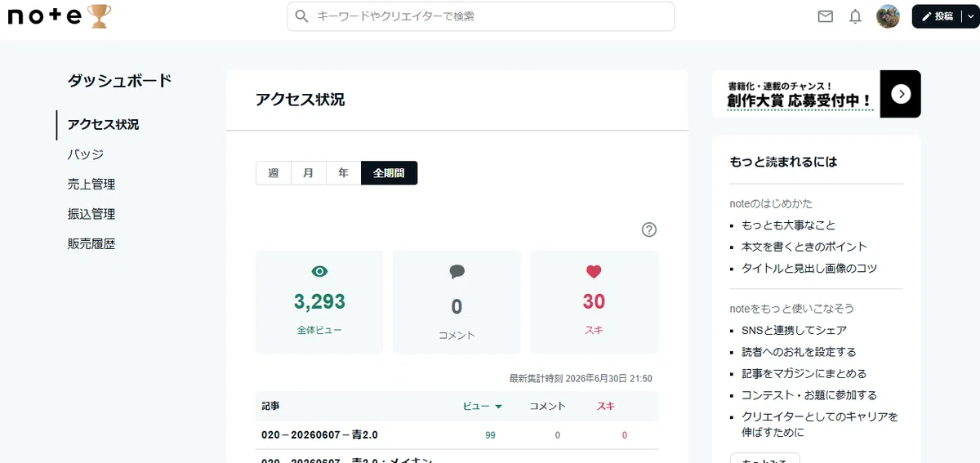
Task: Open バッジ in the sidebar
Action: (x=86, y=154)
